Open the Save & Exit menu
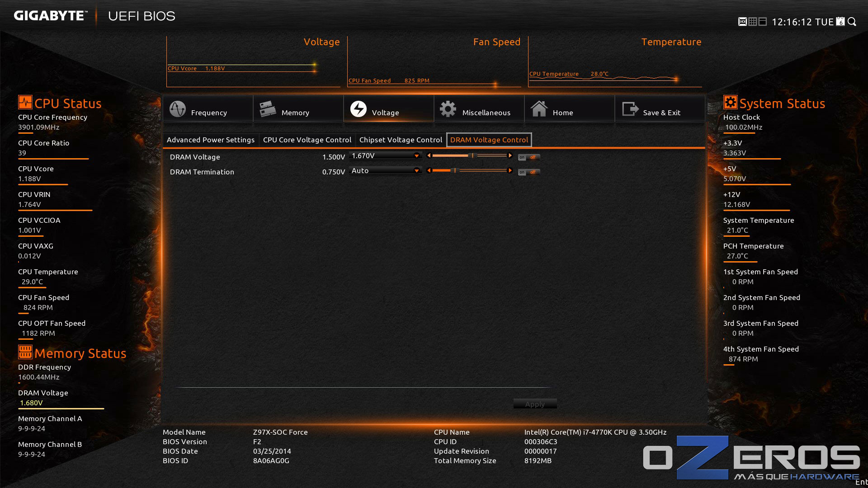The height and width of the screenshot is (488, 868). tap(660, 108)
